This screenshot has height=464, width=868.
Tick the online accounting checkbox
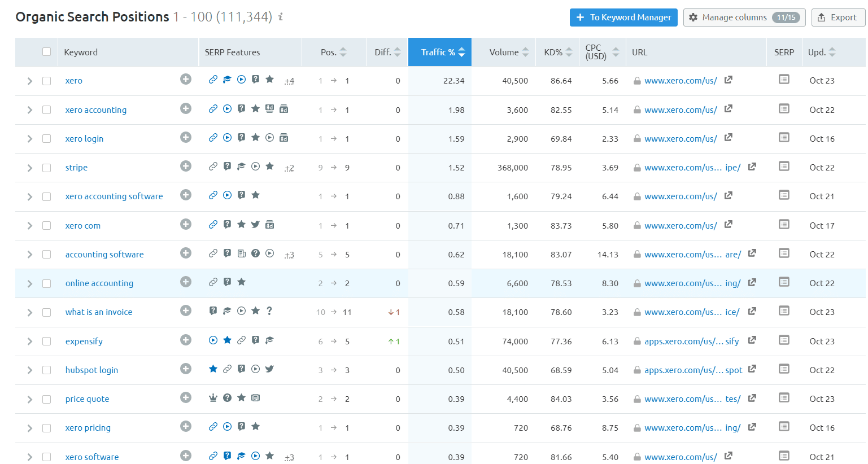(x=46, y=283)
